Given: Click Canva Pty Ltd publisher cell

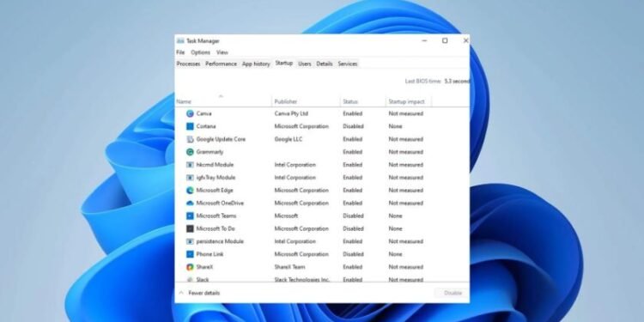Looking at the screenshot, I should coord(291,113).
